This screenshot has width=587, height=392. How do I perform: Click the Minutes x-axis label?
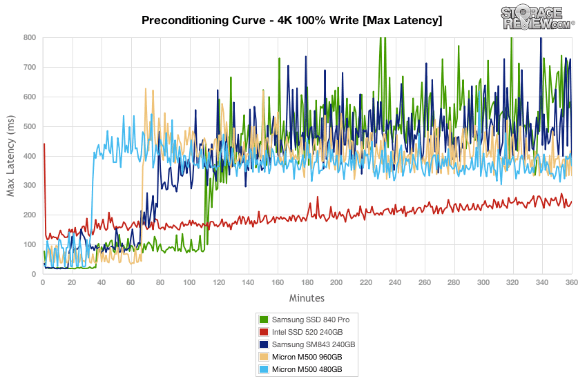click(307, 298)
